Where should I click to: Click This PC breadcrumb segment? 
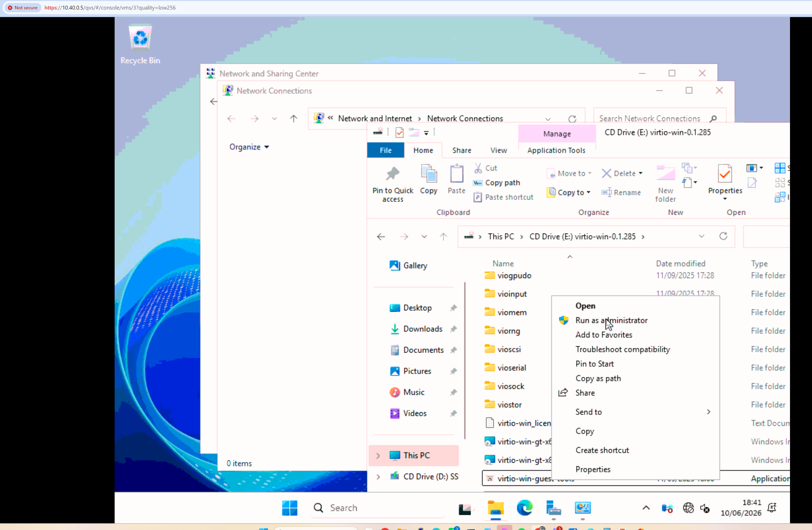[x=500, y=237]
